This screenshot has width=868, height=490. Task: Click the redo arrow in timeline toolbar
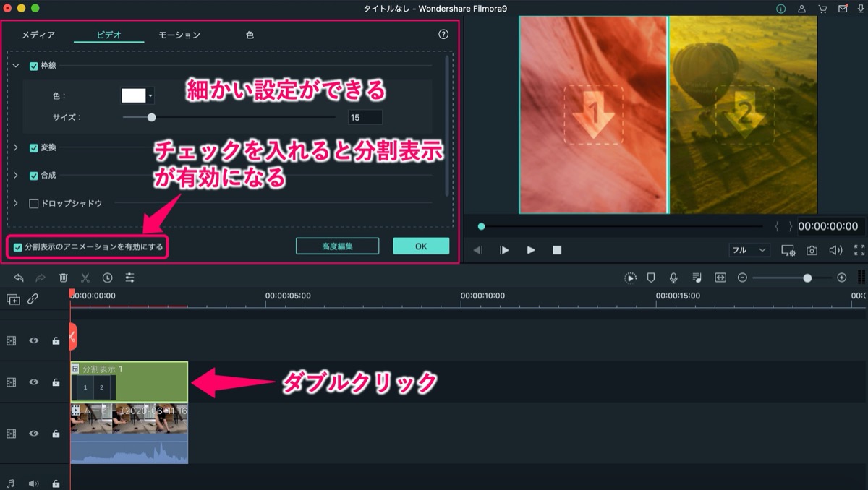pos(41,278)
